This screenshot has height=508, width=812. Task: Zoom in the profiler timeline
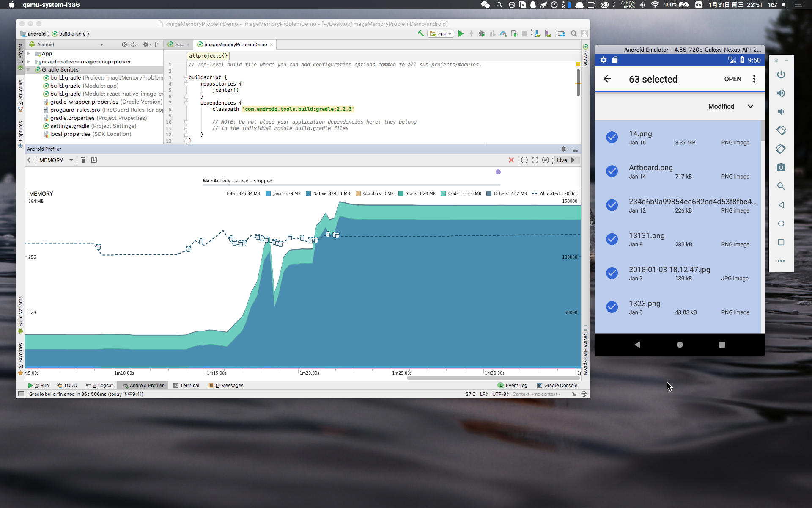point(535,160)
